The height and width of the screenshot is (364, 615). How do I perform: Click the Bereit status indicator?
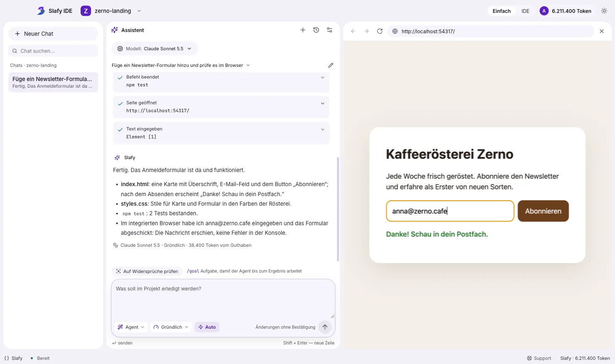click(40, 358)
